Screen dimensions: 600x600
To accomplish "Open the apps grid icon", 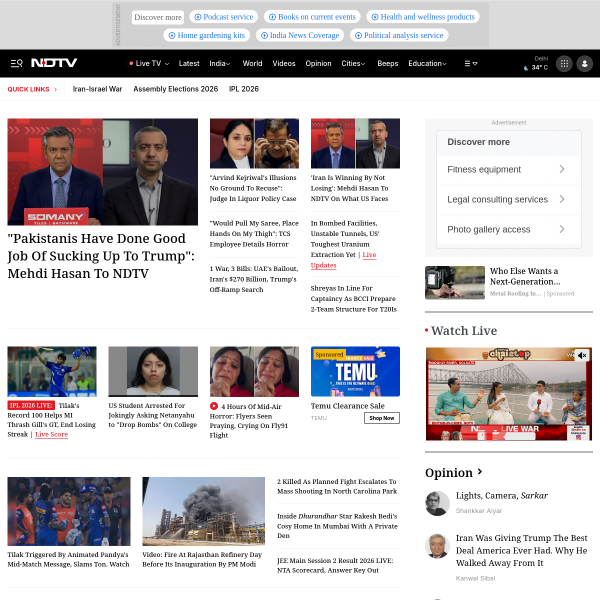I will click(564, 64).
